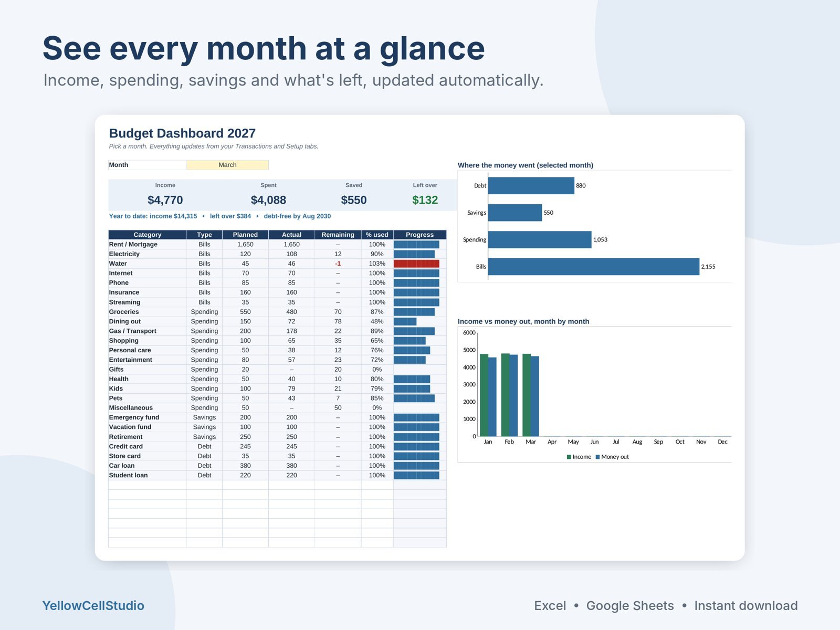
Task: Open the Month selector showing March
Action: (227, 165)
